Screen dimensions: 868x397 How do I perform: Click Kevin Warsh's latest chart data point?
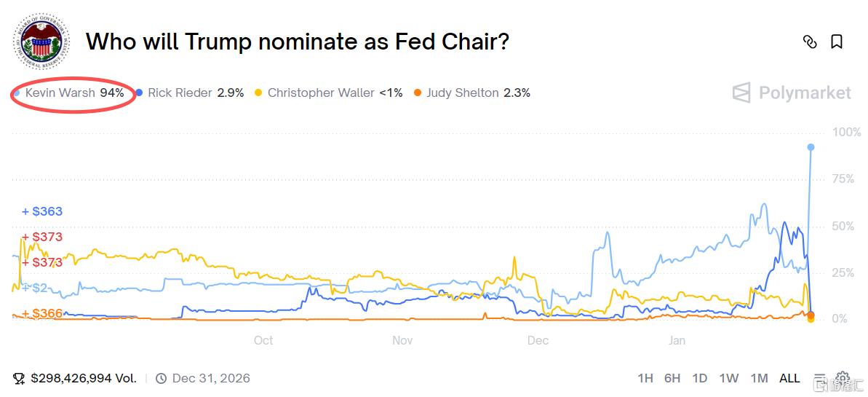tap(811, 147)
